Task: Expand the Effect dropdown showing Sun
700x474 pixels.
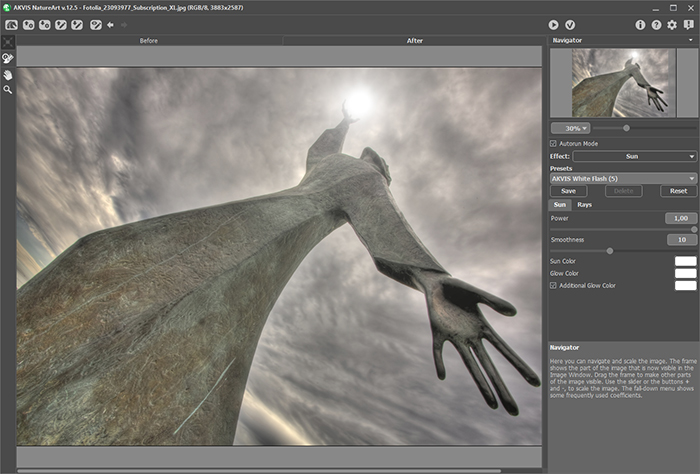Action: click(x=634, y=156)
